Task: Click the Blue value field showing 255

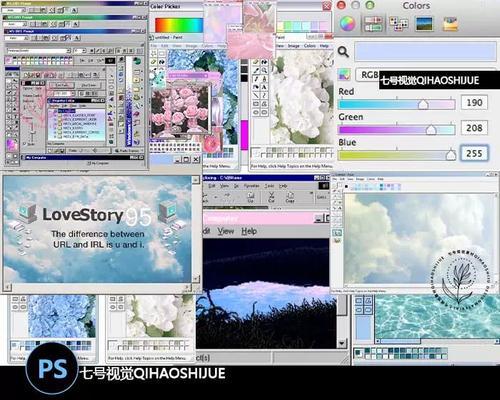Action: point(474,153)
